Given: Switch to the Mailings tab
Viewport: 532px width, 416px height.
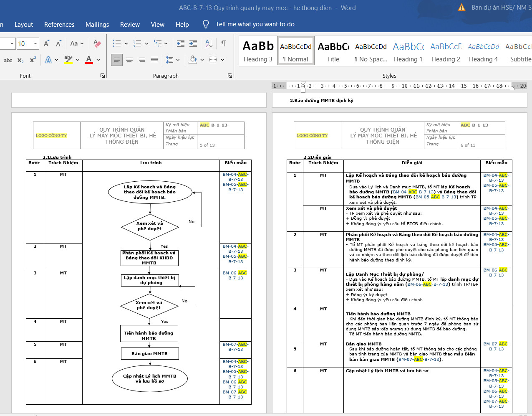Looking at the screenshot, I should [97, 25].
